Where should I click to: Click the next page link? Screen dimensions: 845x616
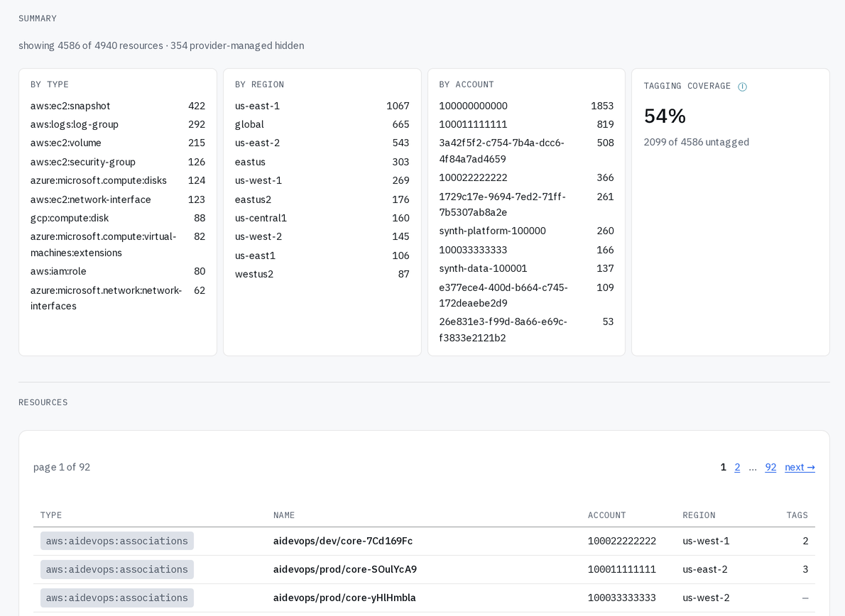(800, 468)
